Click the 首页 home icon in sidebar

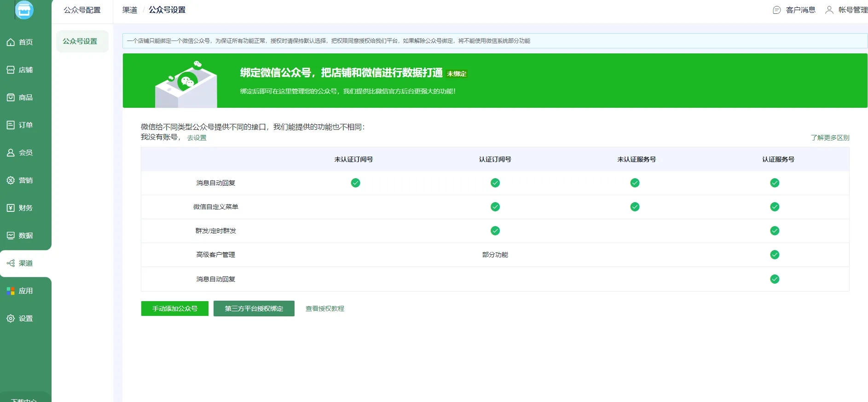(x=11, y=42)
